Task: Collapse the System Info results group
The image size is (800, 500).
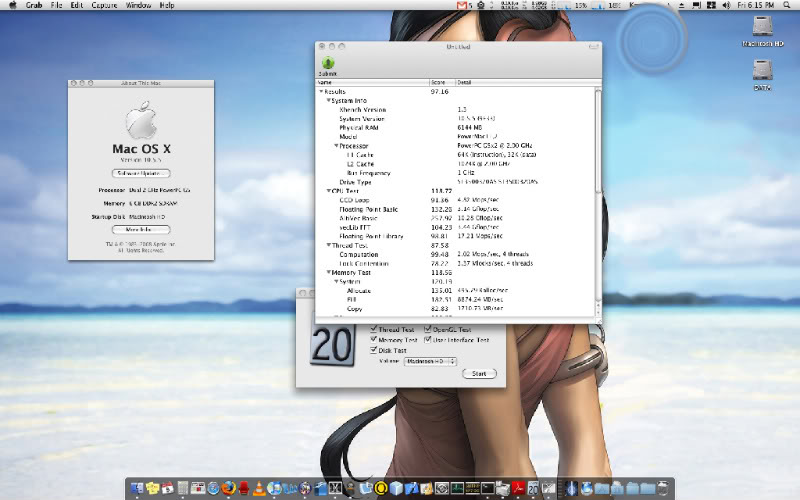Action: point(328,100)
